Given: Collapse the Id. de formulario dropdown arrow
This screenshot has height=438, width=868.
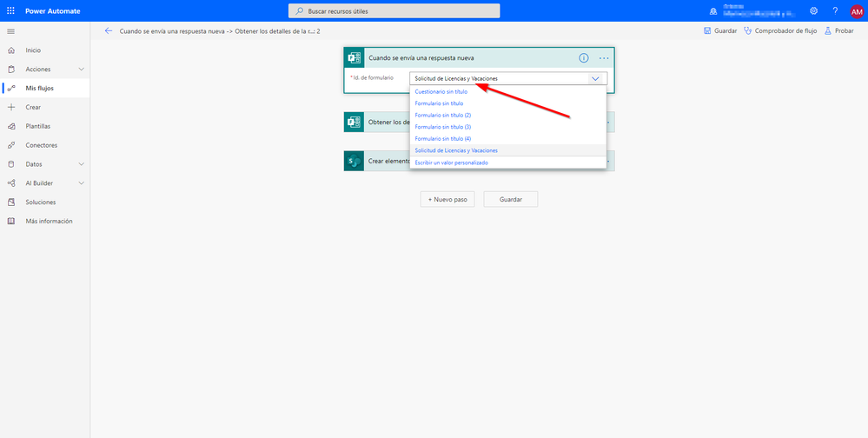Looking at the screenshot, I should 596,78.
